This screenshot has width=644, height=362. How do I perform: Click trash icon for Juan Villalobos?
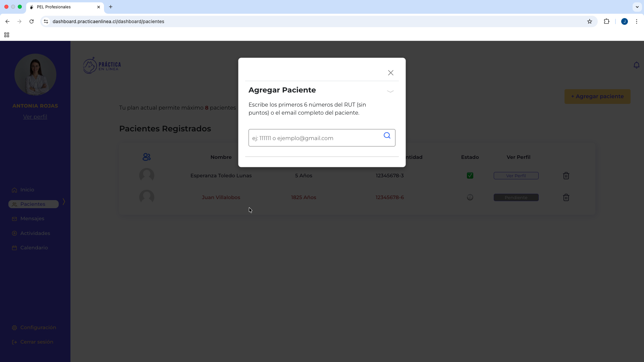click(566, 197)
